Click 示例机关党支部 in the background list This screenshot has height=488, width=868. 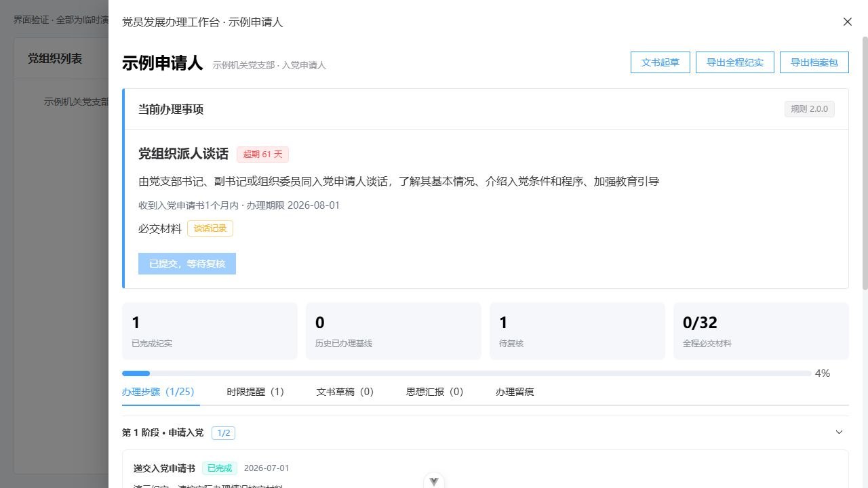point(76,102)
